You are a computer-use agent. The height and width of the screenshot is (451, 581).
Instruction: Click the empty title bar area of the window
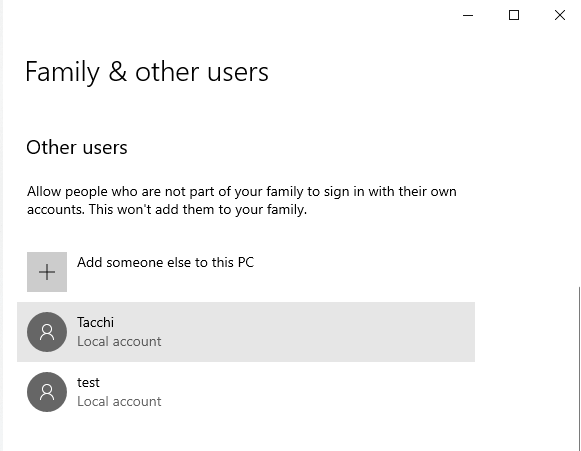222,15
